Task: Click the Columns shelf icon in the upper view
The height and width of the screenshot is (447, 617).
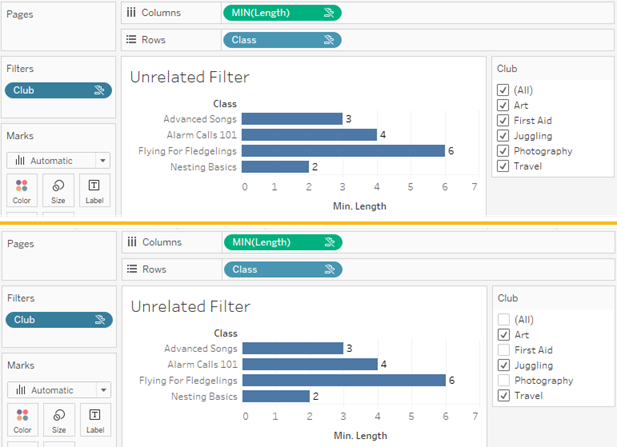Action: (131, 13)
